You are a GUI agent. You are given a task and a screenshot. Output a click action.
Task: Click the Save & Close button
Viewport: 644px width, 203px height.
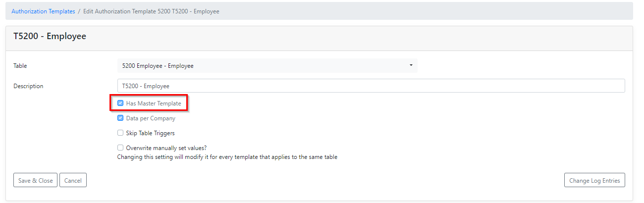(x=36, y=180)
